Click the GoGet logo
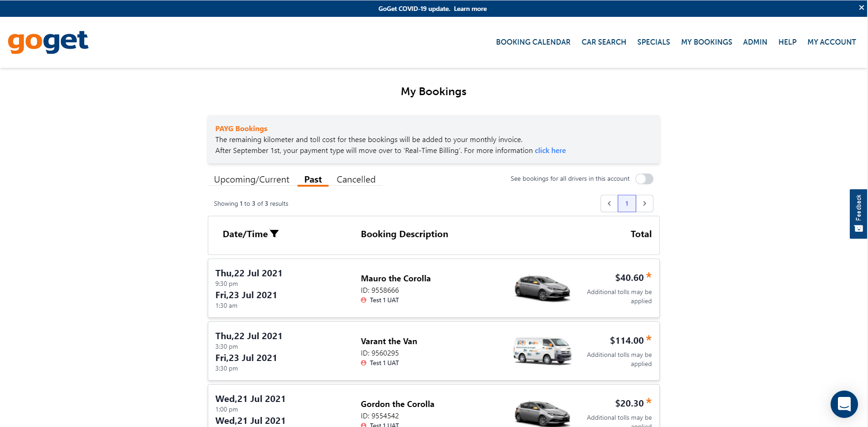868x427 pixels. (48, 42)
